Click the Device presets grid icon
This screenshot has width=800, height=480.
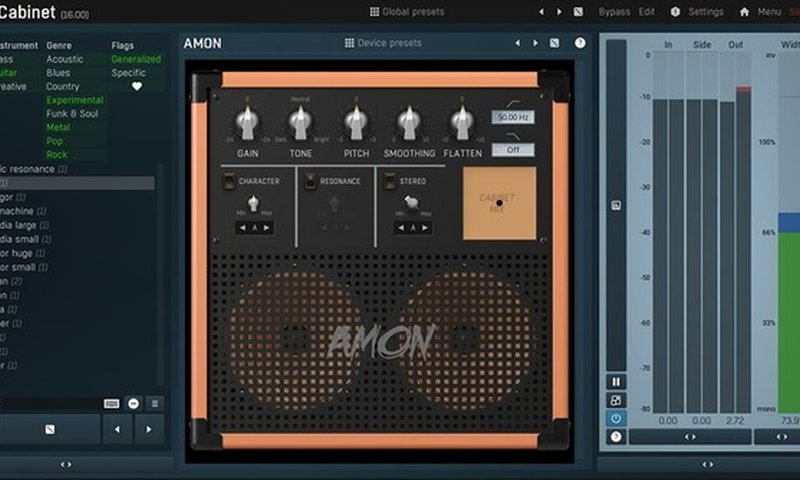pos(349,43)
